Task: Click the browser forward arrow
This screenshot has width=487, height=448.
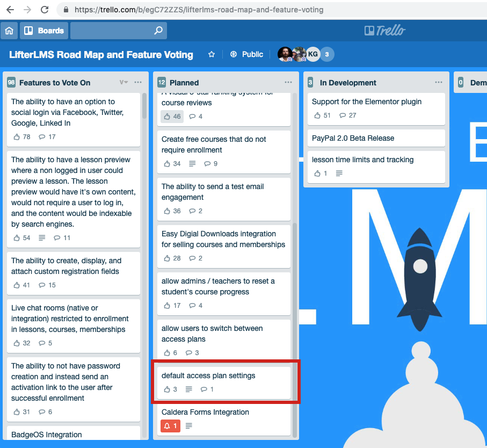Action: pos(27,10)
